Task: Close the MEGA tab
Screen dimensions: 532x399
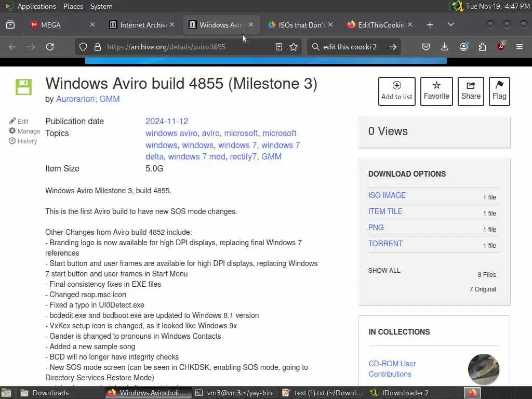Action: pyautogui.click(x=92, y=25)
